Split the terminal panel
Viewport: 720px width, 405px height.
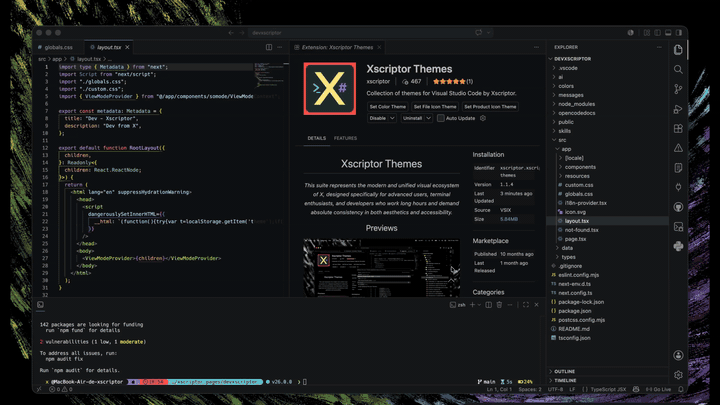489,305
